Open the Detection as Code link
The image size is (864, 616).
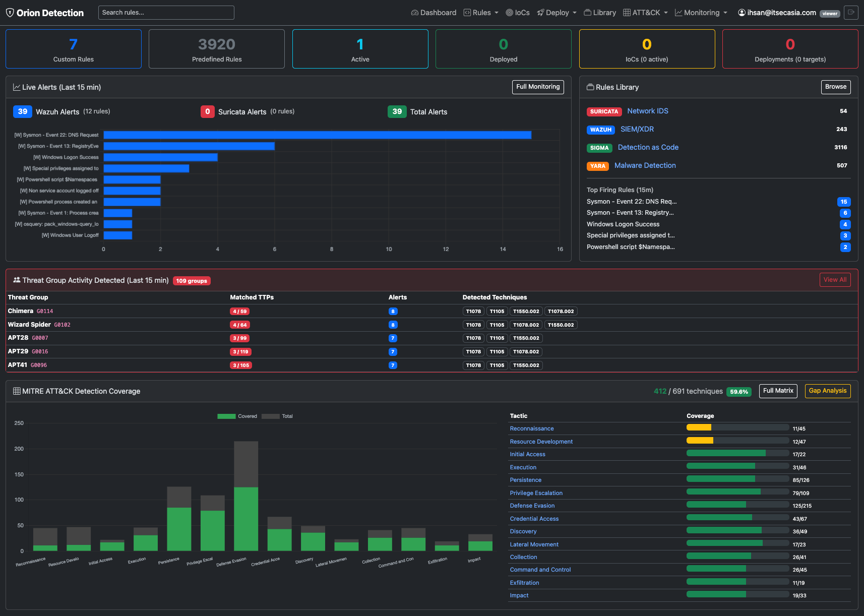click(x=648, y=147)
